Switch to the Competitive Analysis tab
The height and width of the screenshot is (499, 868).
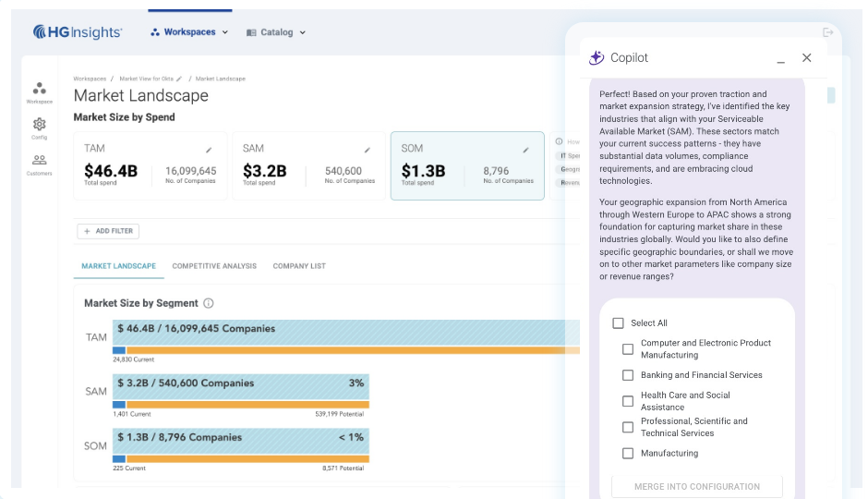[x=214, y=266]
